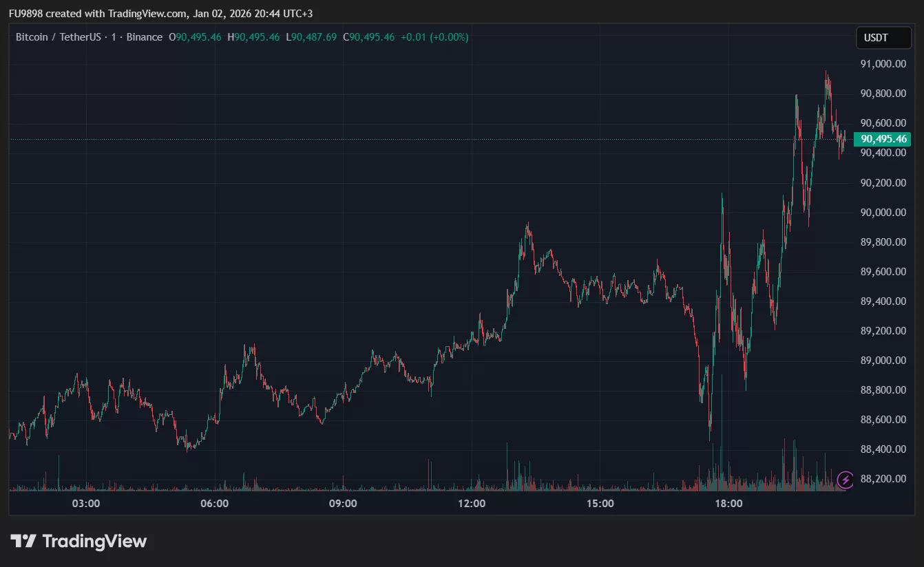The height and width of the screenshot is (567, 924).
Task: Click the +0.01 (+0.00%) change value
Action: click(x=433, y=37)
